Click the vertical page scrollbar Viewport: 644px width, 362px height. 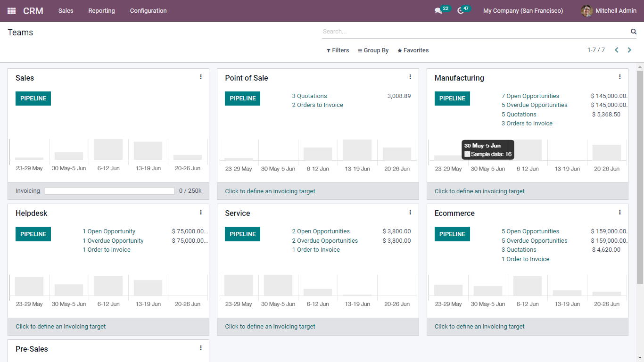[x=640, y=177]
